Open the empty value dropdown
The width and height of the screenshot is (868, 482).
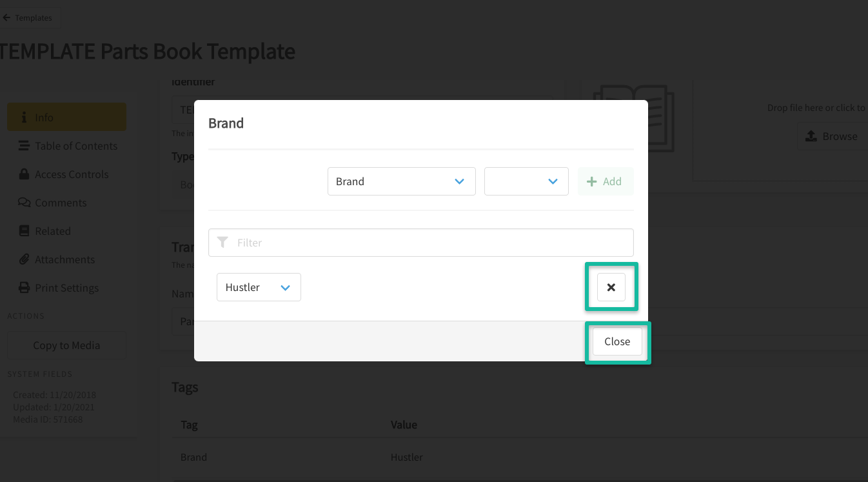(526, 181)
